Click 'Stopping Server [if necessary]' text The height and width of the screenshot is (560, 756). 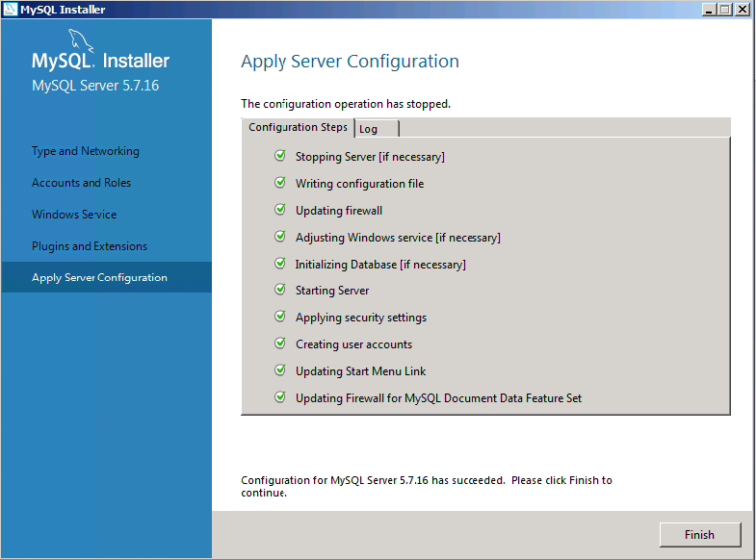[370, 157]
